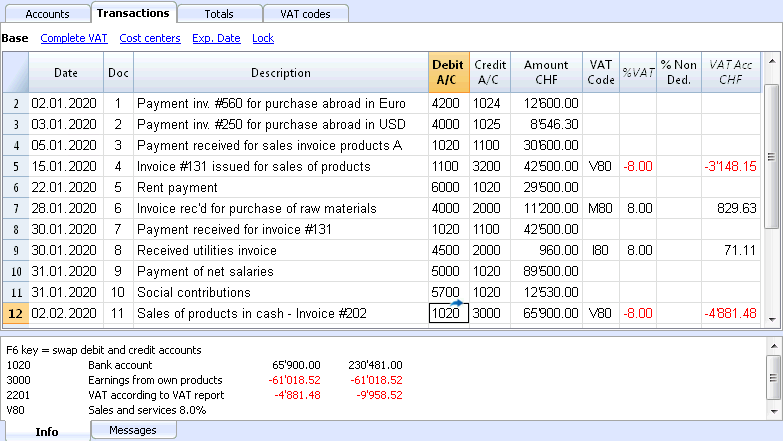This screenshot has height=441, width=783.
Task: Click info panel scroll down arrow
Action: (774, 412)
